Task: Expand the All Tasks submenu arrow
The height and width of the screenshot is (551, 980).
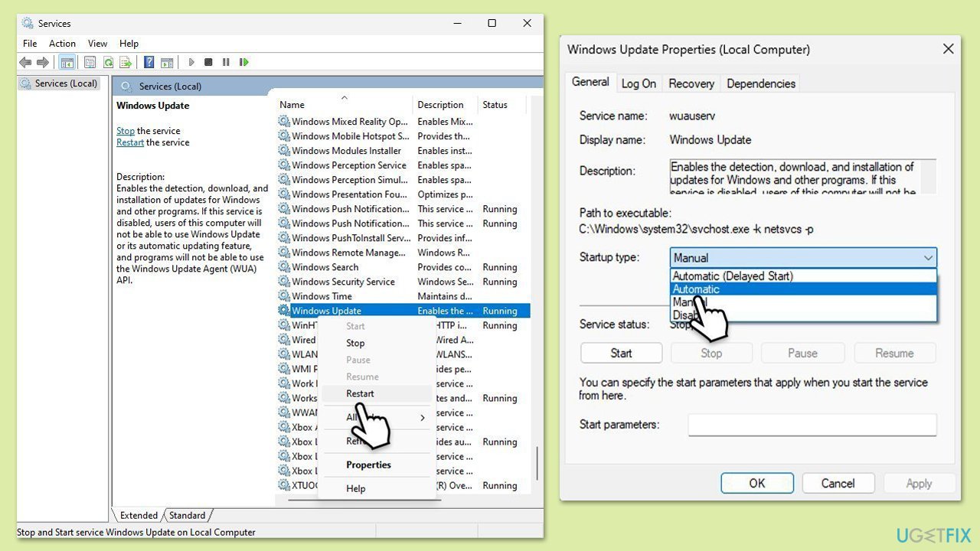Action: pyautogui.click(x=423, y=417)
